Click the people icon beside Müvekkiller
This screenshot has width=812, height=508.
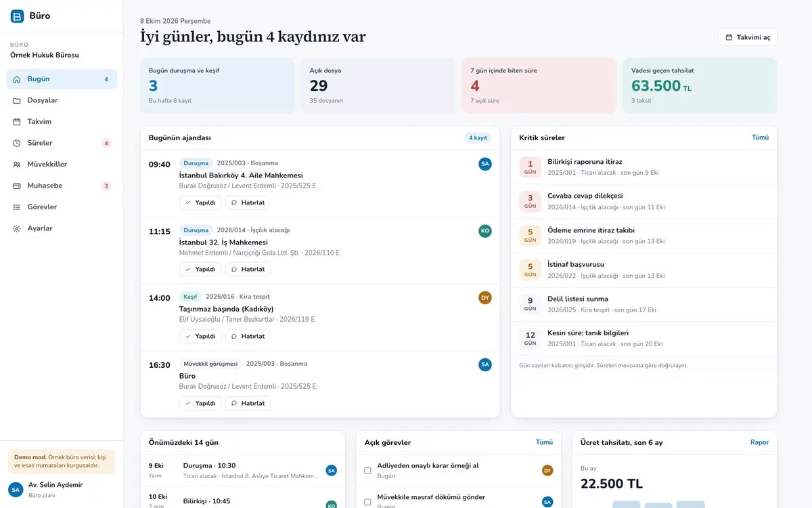click(17, 165)
